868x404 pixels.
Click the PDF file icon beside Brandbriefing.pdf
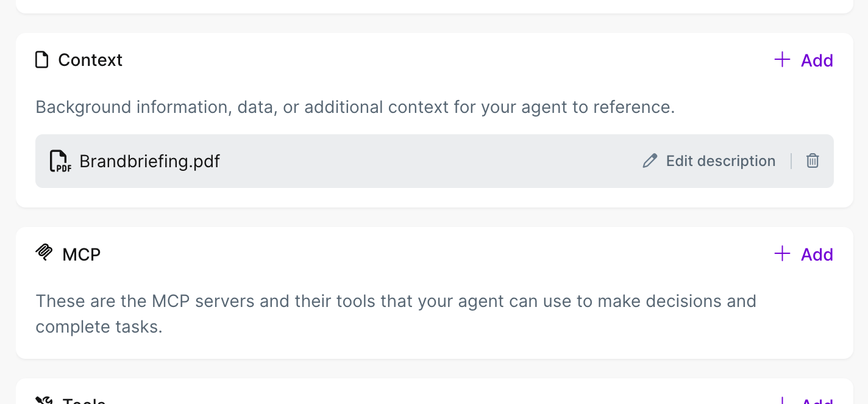pyautogui.click(x=60, y=161)
